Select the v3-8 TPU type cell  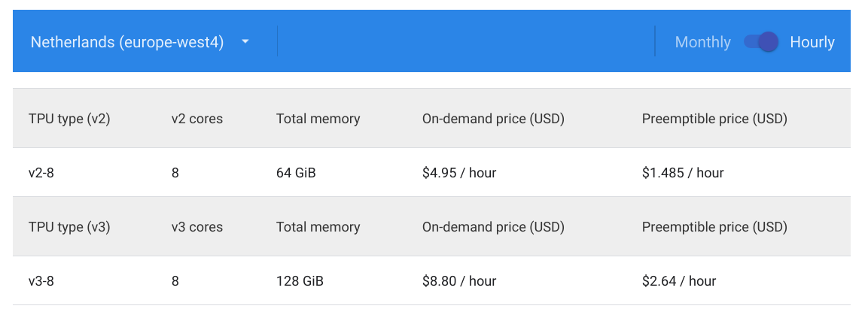click(x=41, y=281)
